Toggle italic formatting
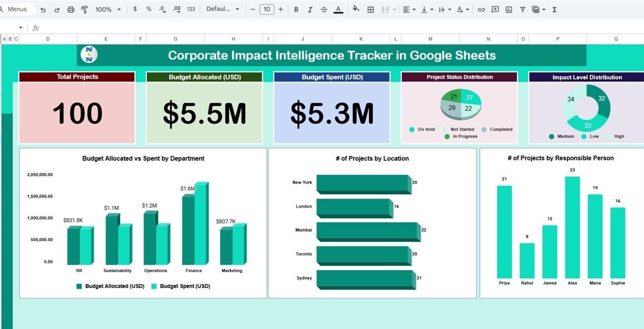644x329 pixels. point(310,10)
